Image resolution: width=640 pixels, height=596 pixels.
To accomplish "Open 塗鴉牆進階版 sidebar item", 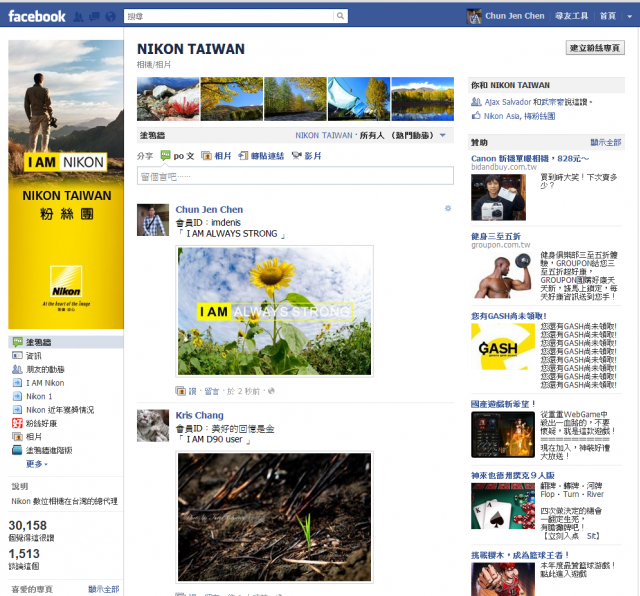I will click(49, 450).
